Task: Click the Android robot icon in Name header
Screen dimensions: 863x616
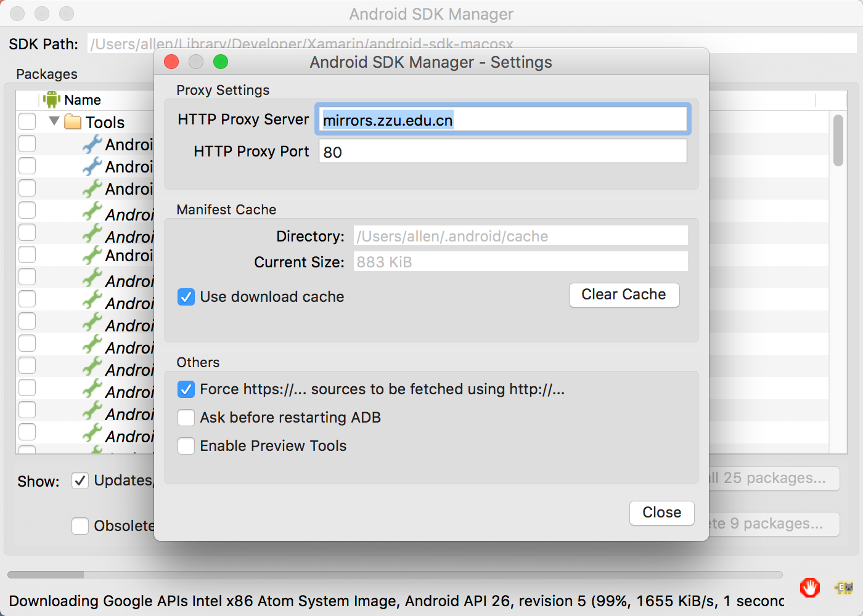Action: (52, 100)
